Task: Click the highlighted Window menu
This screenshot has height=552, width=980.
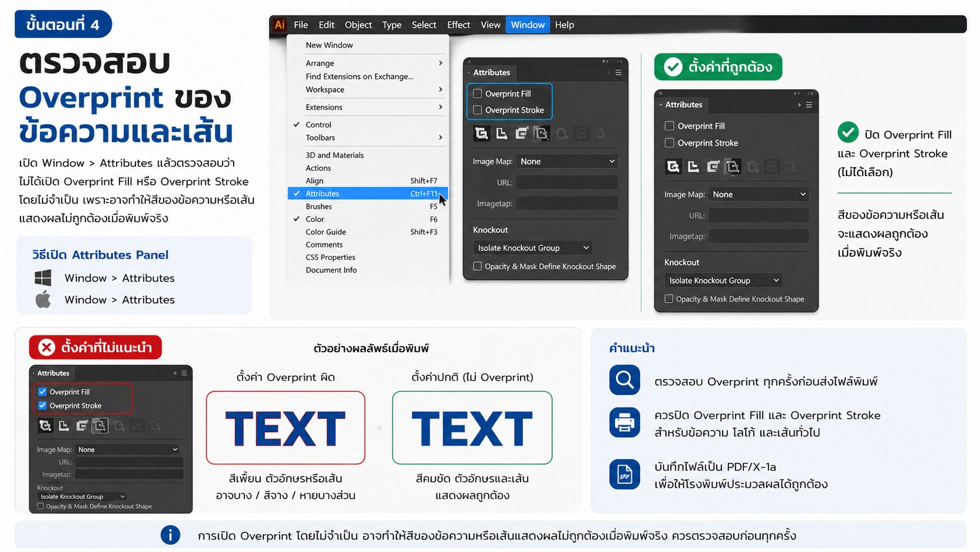Action: click(528, 25)
